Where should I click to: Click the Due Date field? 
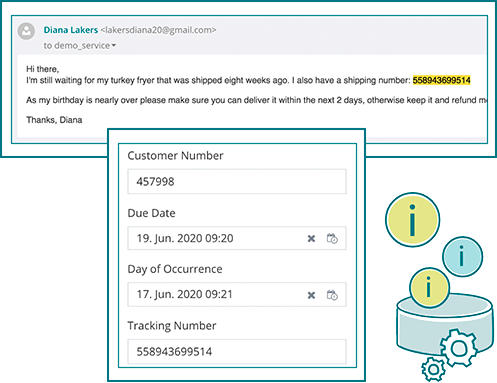coord(237,238)
